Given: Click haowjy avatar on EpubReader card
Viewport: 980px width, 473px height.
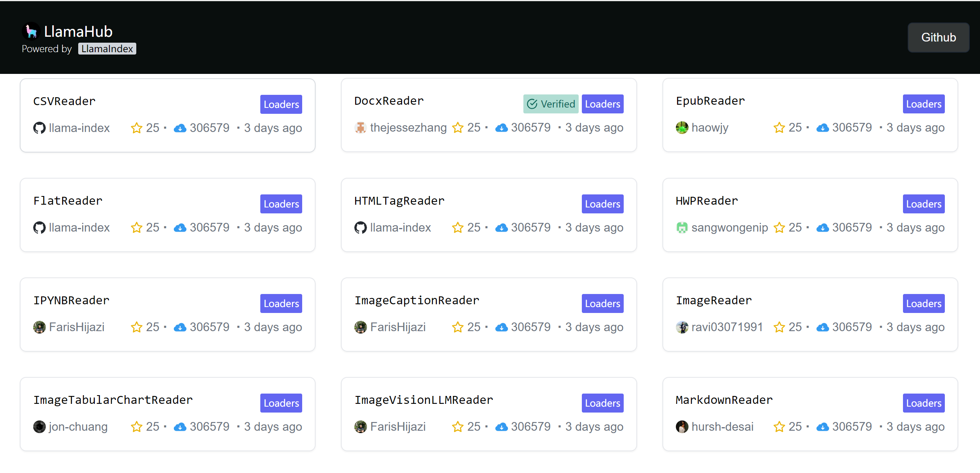Looking at the screenshot, I should tap(682, 128).
